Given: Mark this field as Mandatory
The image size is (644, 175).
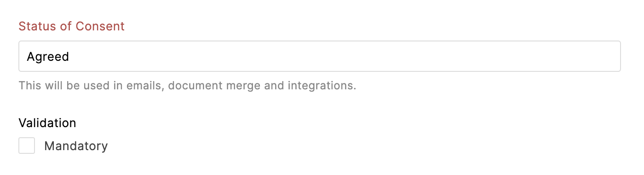Looking at the screenshot, I should 27,146.
